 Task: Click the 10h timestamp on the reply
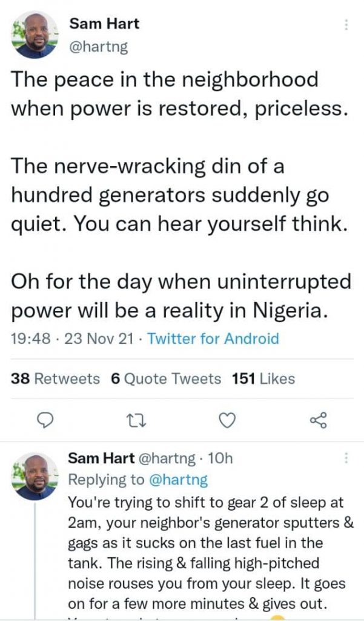(220, 458)
